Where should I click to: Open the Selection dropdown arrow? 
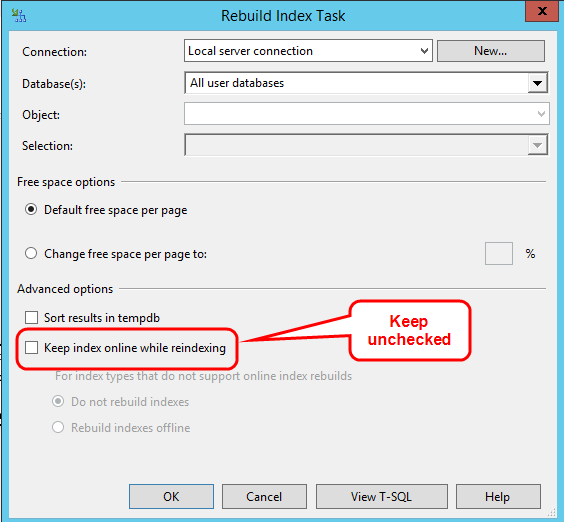click(537, 145)
